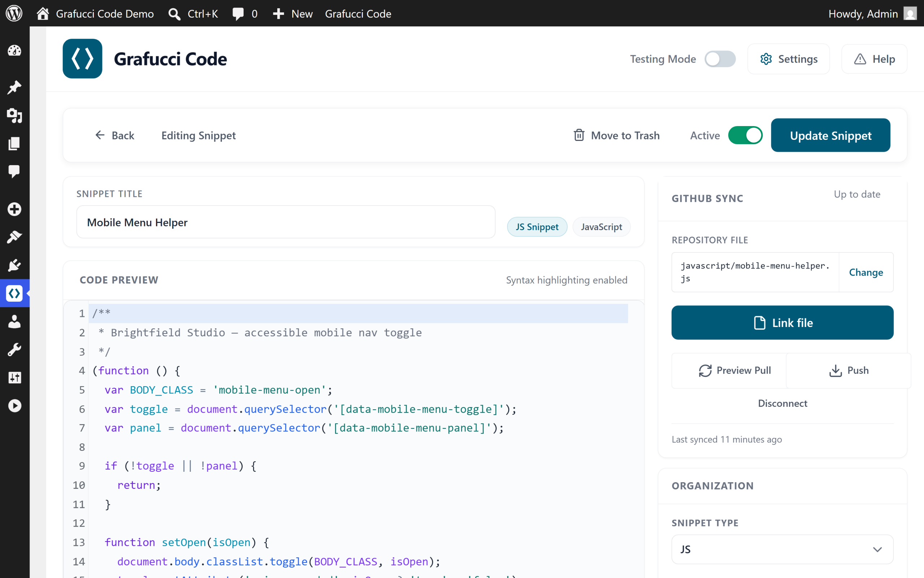Open the Settings sliders sidebar icon

(x=14, y=377)
